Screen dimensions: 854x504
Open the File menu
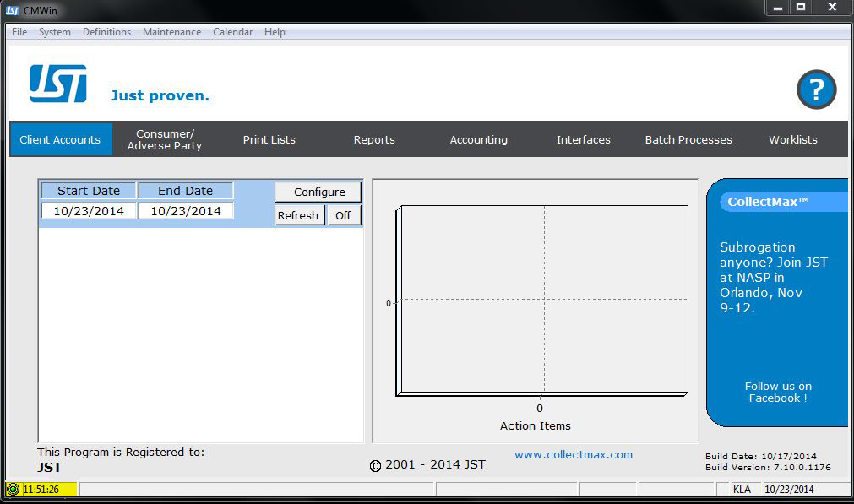tap(19, 32)
